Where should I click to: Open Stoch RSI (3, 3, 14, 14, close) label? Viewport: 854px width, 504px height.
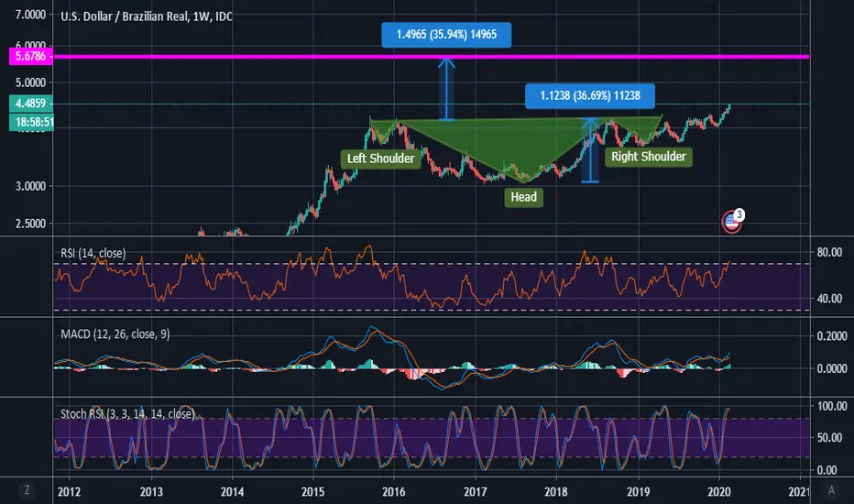tap(126, 413)
